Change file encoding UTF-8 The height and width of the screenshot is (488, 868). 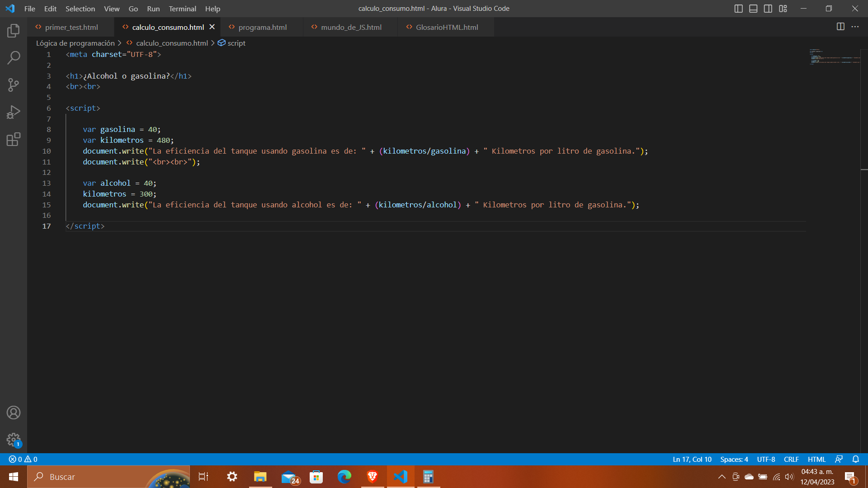click(x=766, y=459)
